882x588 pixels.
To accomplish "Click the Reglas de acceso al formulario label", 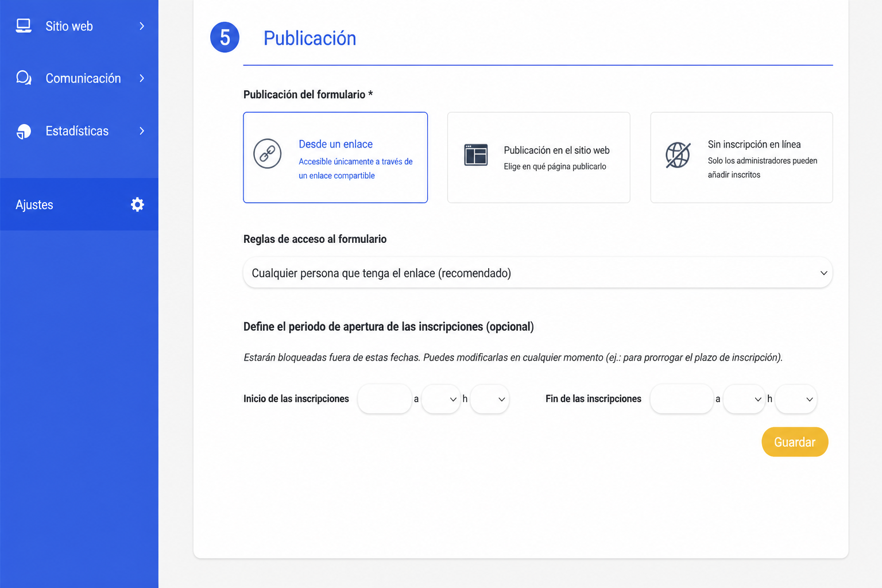I will click(x=315, y=239).
